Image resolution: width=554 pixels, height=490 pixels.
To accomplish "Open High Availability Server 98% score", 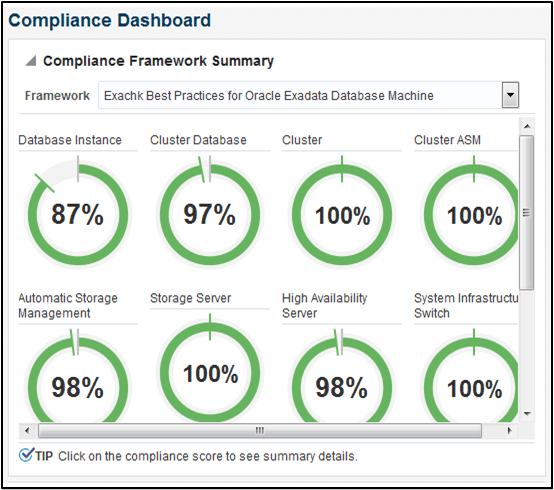I will click(x=342, y=387).
